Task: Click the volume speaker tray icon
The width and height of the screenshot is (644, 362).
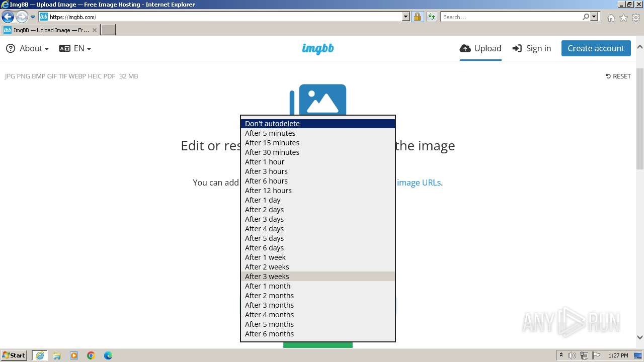Action: [572, 355]
